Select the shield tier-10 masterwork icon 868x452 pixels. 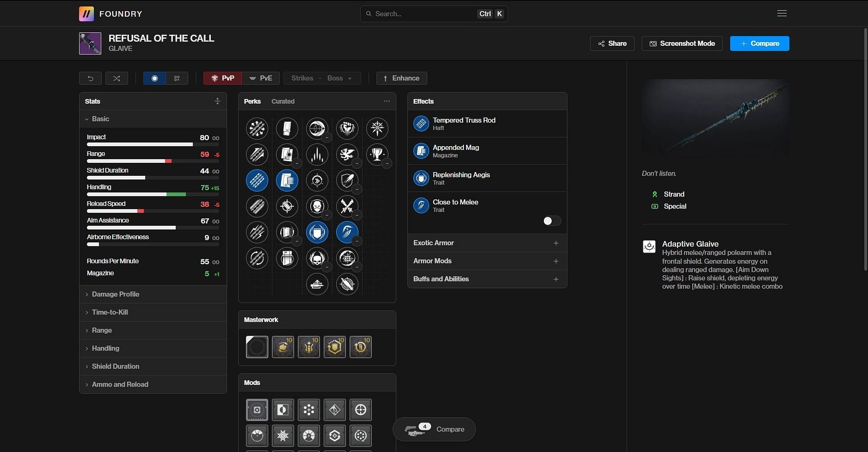pos(335,347)
